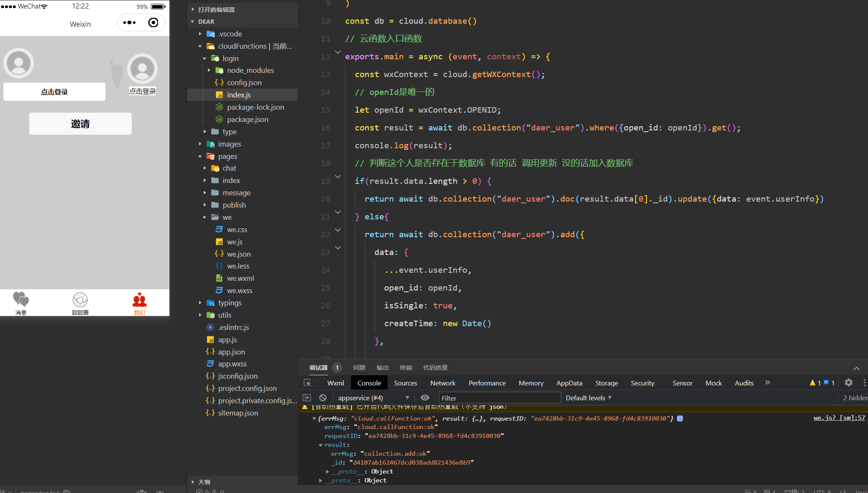Click the element inspector picker icon
This screenshot has height=493, width=868.
[x=308, y=383]
